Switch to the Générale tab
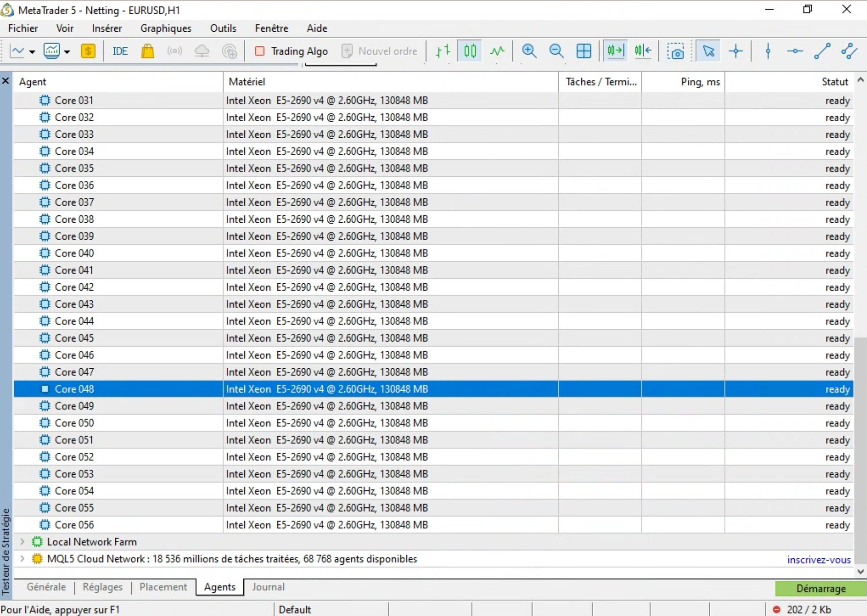Viewport: 867px width, 616px height. (x=46, y=587)
